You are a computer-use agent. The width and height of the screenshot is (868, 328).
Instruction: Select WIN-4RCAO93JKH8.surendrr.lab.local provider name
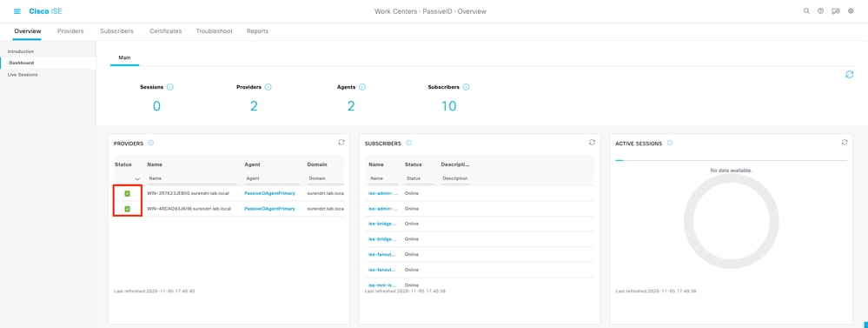point(189,209)
